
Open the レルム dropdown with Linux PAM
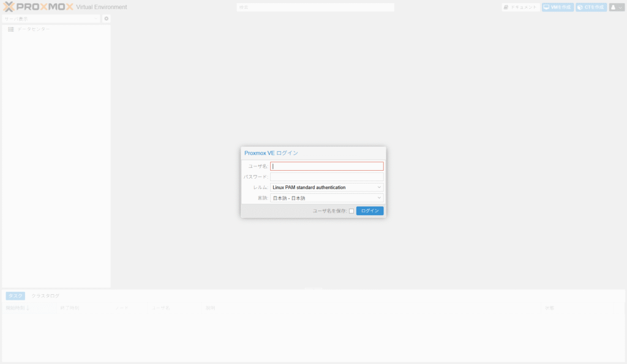326,187
